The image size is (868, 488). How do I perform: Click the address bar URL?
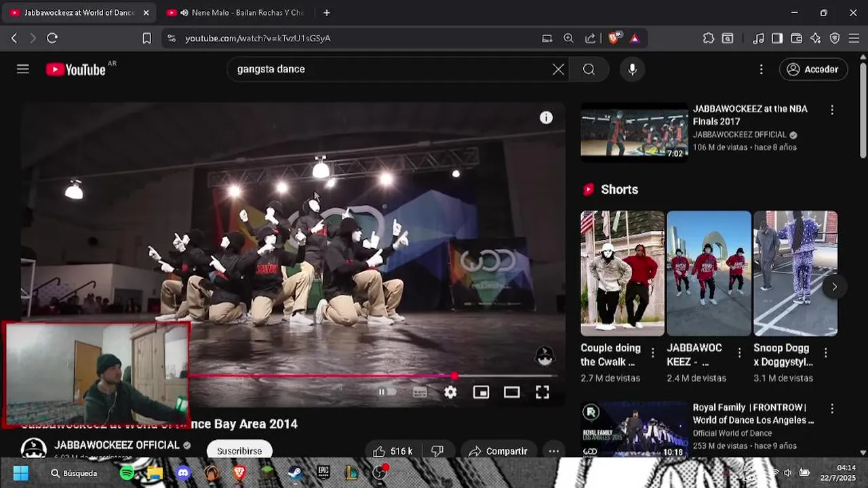click(258, 39)
